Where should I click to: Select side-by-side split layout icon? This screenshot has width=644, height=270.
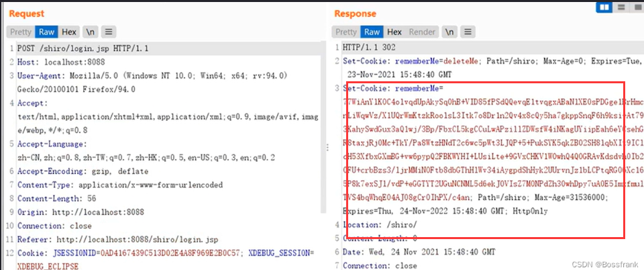click(x=604, y=7)
